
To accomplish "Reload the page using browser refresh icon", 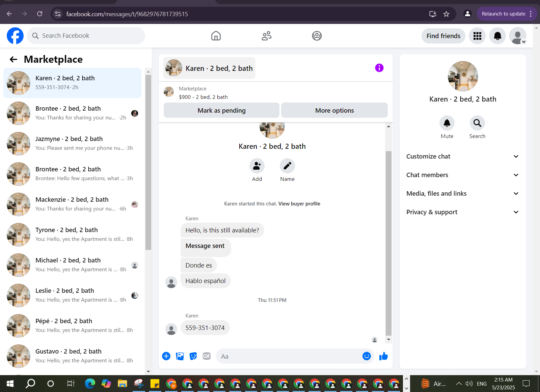I will click(40, 14).
